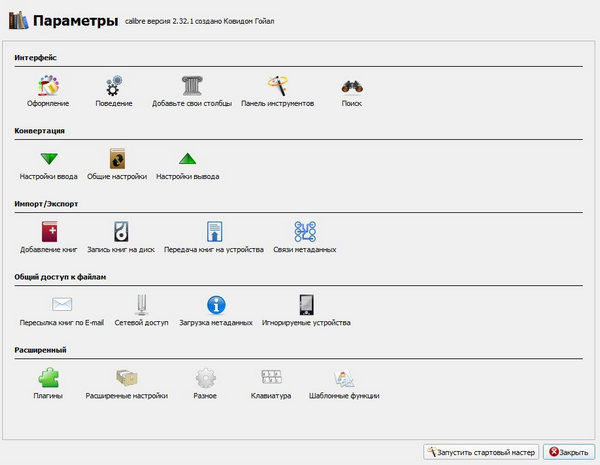Open Настройки вывода conversion options
Viewport: 600px width, 465px height.
pos(186,160)
